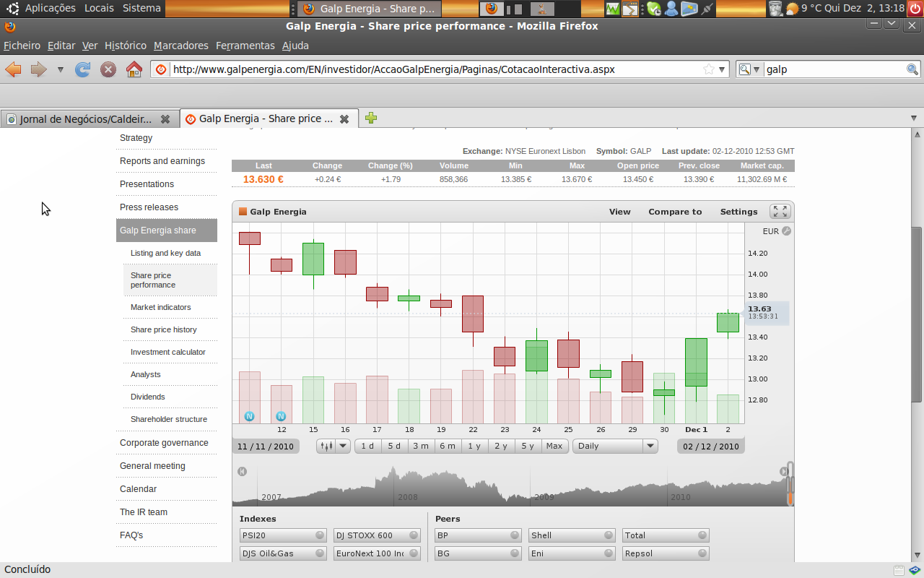Screen dimensions: 924x578
Task: Click the page vertical scrollbar
Action: tap(917, 314)
